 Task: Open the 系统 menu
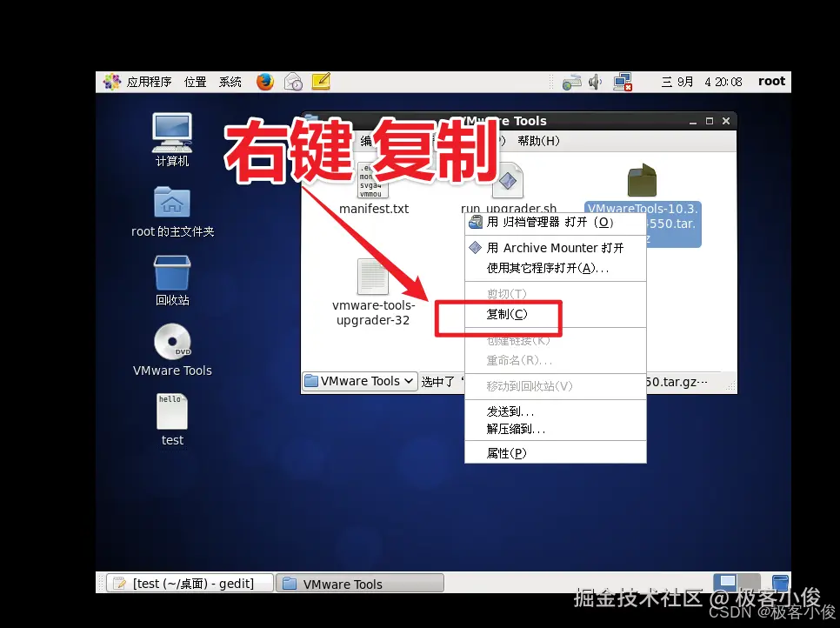click(230, 82)
